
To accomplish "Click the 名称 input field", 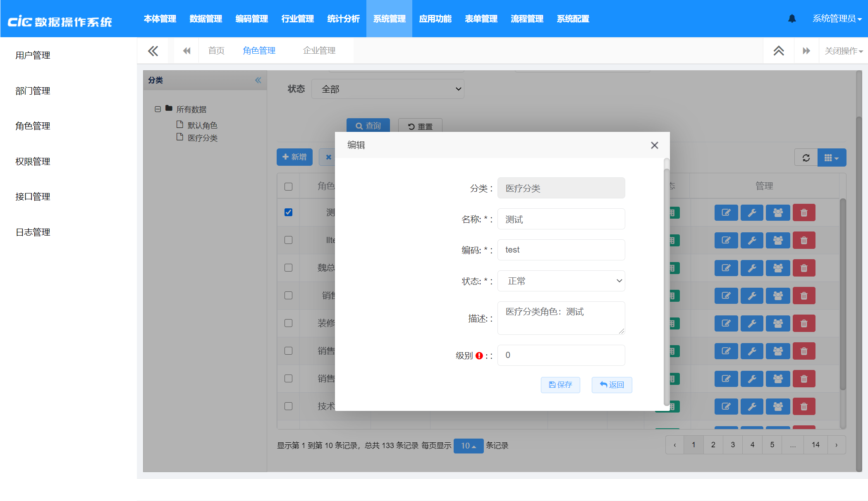I will pos(561,219).
